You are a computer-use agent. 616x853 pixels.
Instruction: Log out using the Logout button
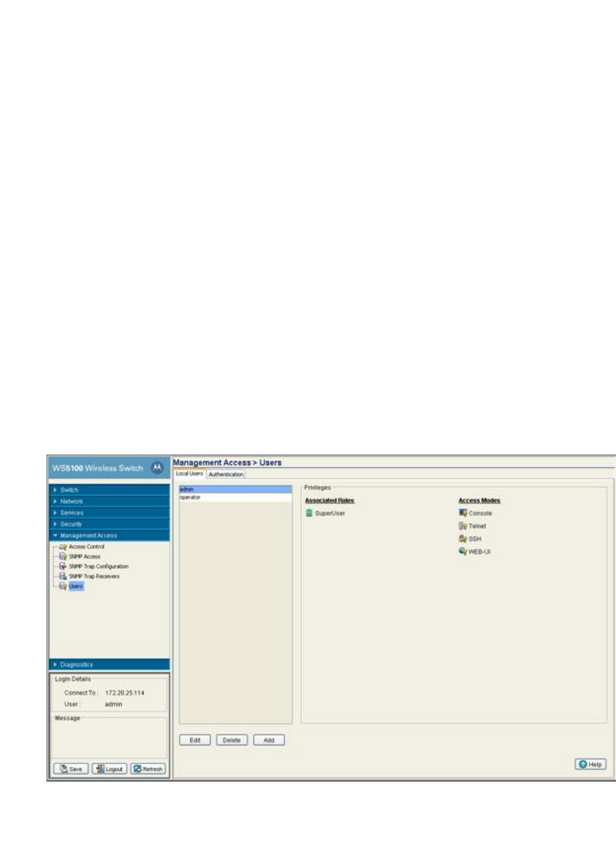coord(109,769)
